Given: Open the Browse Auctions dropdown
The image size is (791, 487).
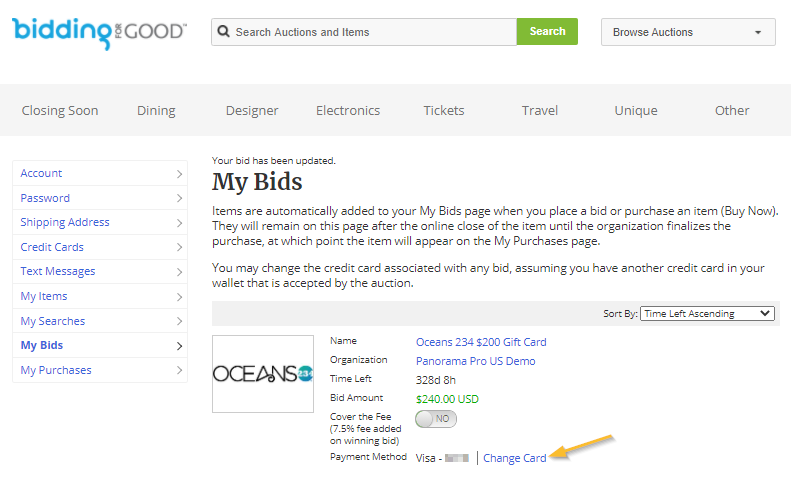Looking at the screenshot, I should tap(688, 32).
